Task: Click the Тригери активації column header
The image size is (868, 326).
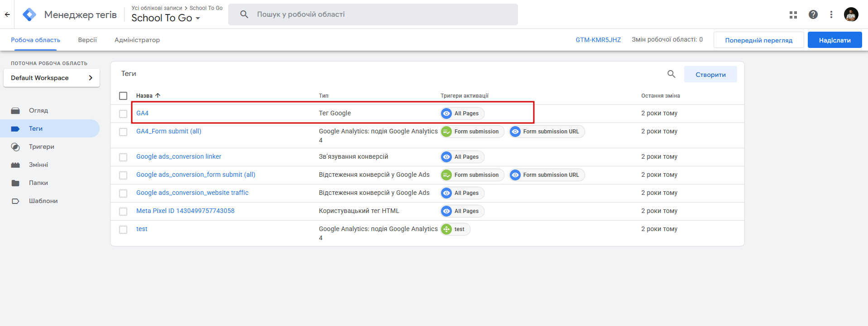Action: tap(465, 96)
